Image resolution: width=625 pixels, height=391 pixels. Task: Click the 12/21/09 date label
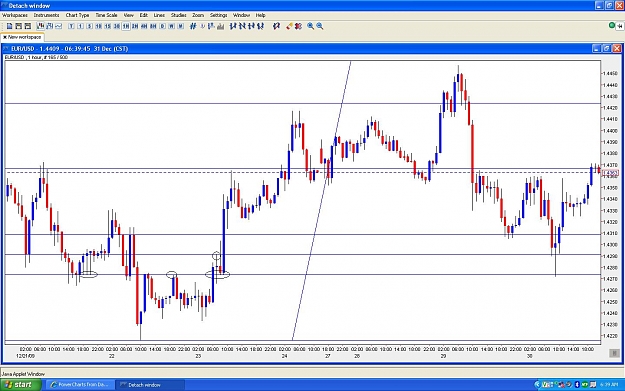[x=25, y=356]
